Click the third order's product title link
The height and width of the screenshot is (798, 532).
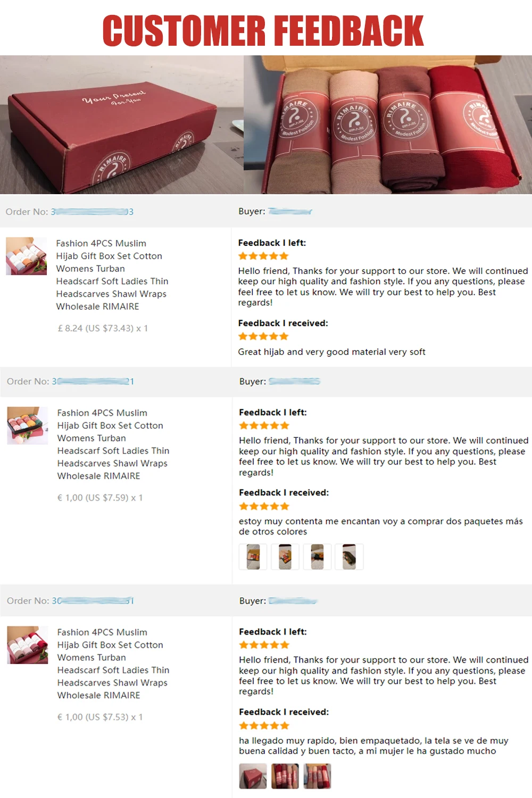coord(113,663)
